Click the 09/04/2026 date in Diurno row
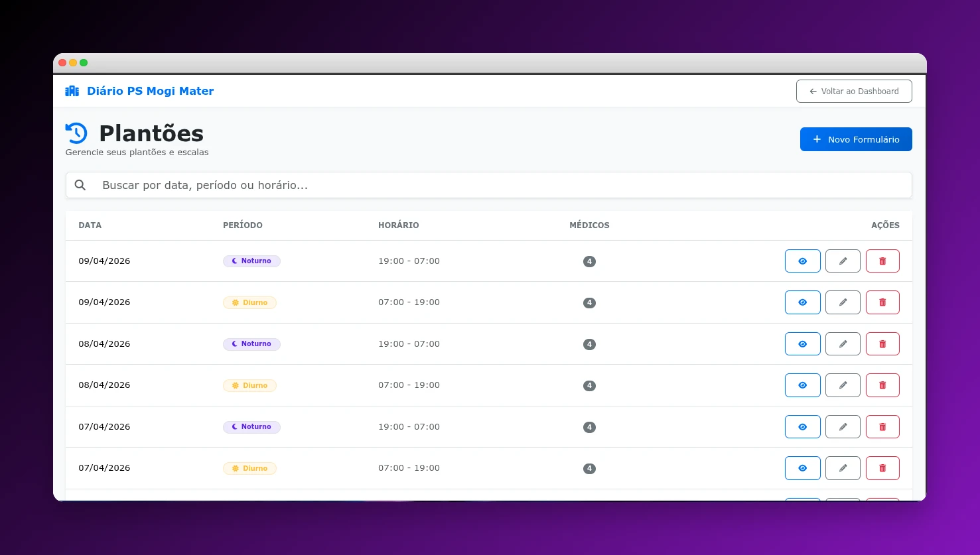The height and width of the screenshot is (555, 980). 104,302
